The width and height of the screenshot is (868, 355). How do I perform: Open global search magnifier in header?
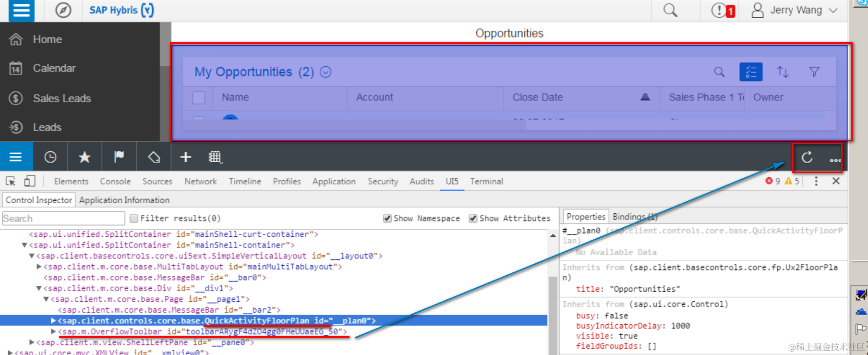coord(670,10)
